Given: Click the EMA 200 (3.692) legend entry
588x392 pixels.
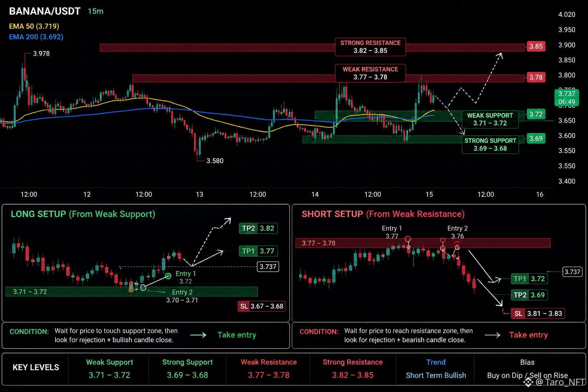Looking at the screenshot, I should click(36, 37).
